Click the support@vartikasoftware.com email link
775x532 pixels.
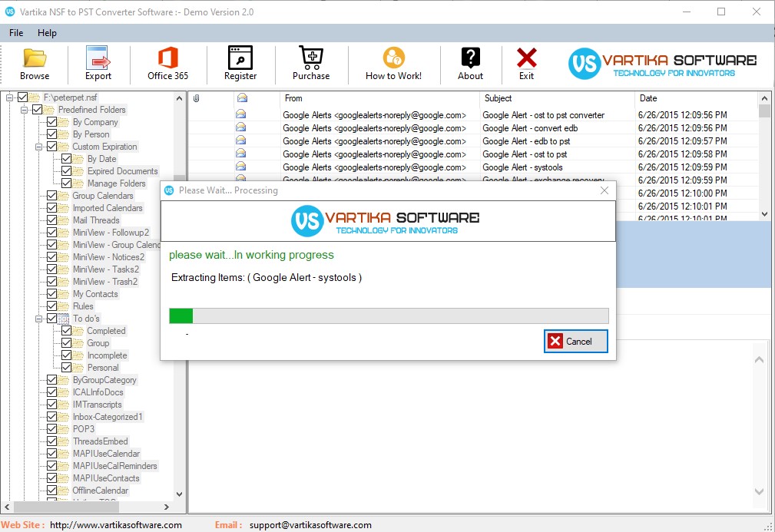point(310,525)
